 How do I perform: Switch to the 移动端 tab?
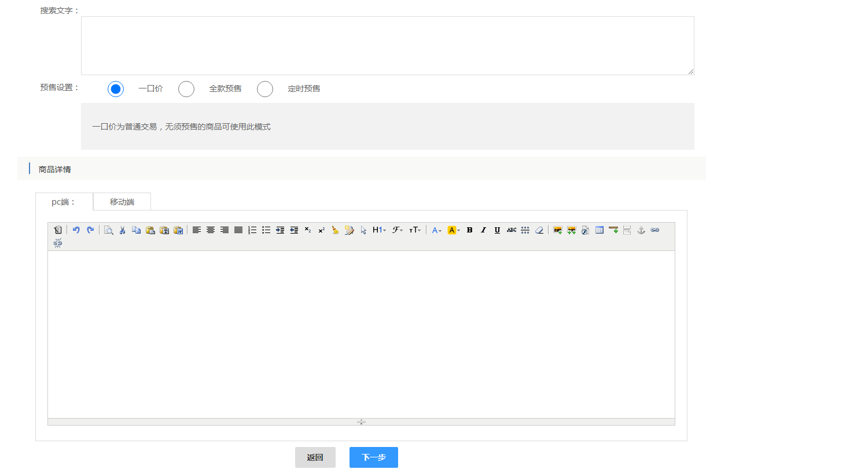pyautogui.click(x=122, y=202)
